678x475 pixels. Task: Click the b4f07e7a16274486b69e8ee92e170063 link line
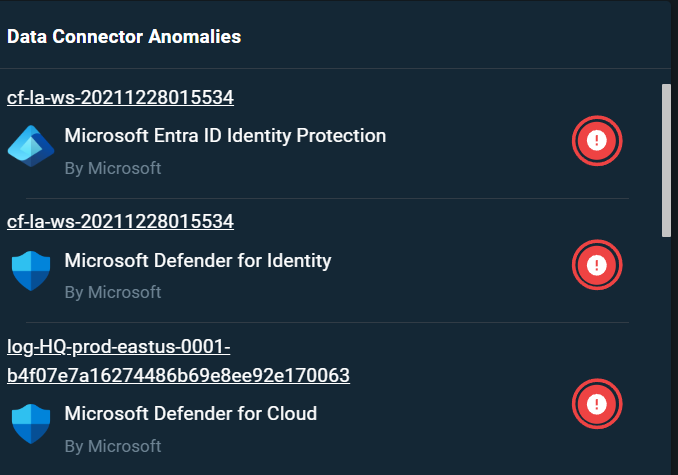(178, 376)
